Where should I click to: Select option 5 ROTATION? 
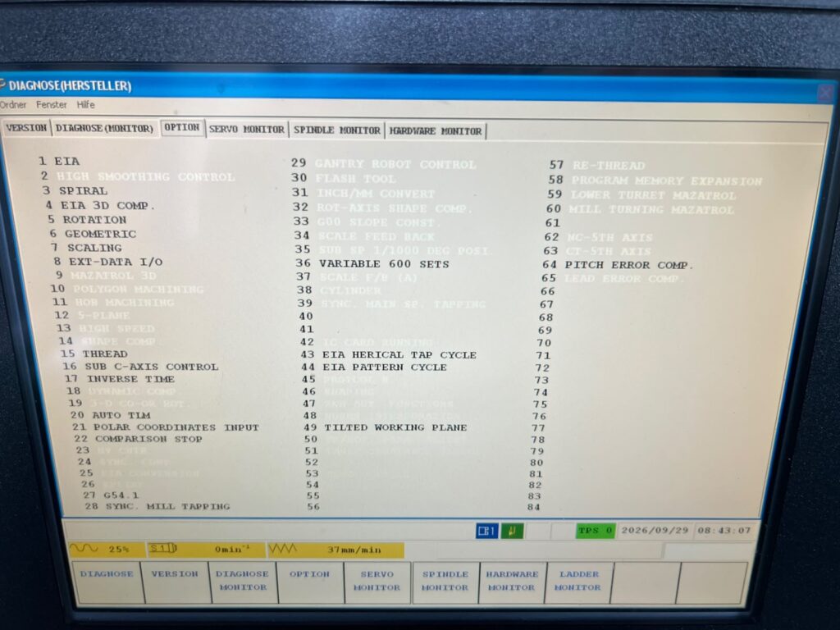point(87,220)
